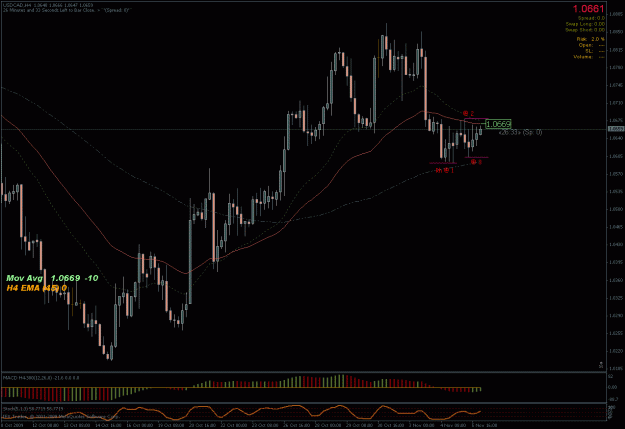Click the Stoch indicator label

33,409
